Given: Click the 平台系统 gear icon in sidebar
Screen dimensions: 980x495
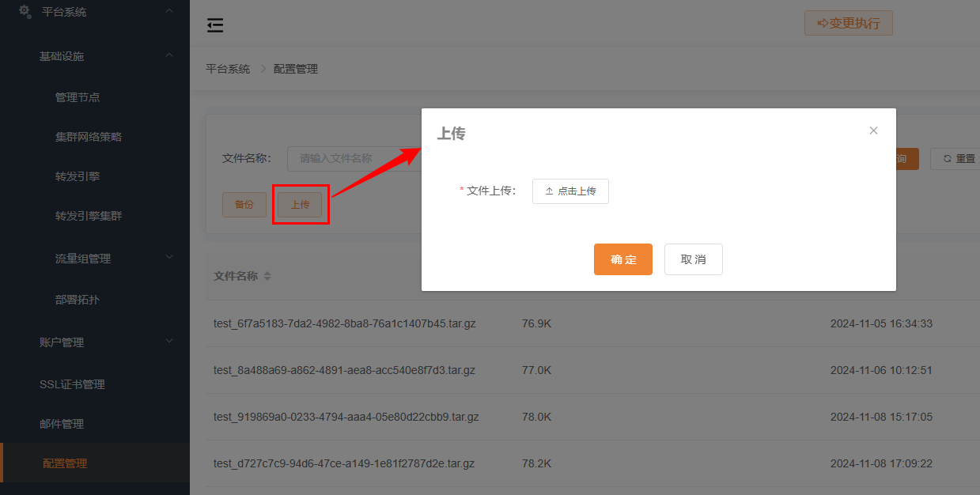Looking at the screenshot, I should click(x=25, y=12).
